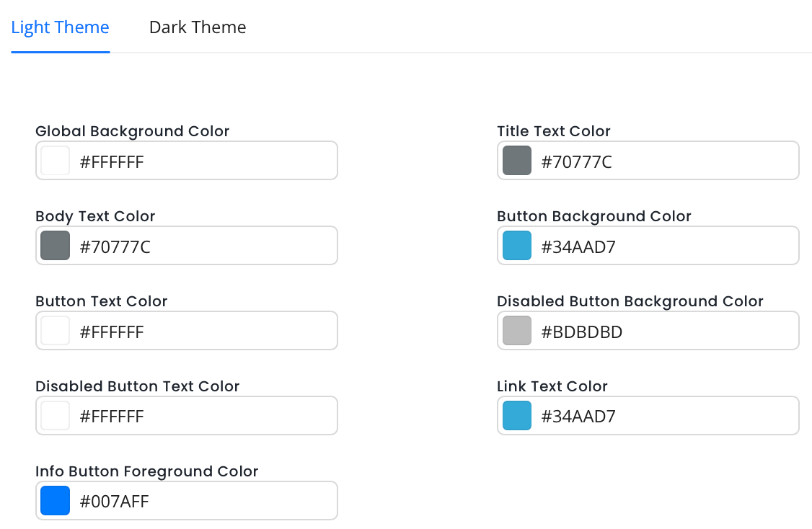Viewport: 812px width, 529px height.
Task: Edit the Body Text Color hex value
Action: pyautogui.click(x=202, y=246)
